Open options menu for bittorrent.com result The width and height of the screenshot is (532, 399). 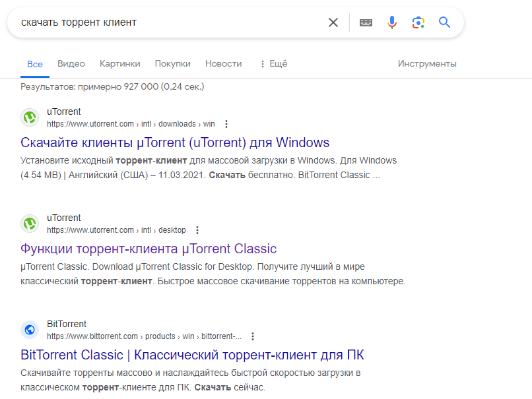coord(252,336)
